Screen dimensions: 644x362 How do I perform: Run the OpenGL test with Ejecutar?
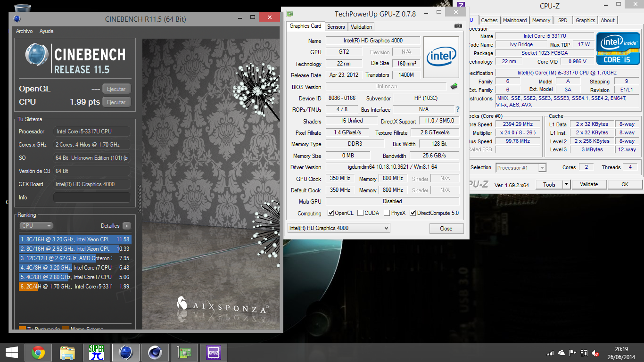pyautogui.click(x=116, y=89)
